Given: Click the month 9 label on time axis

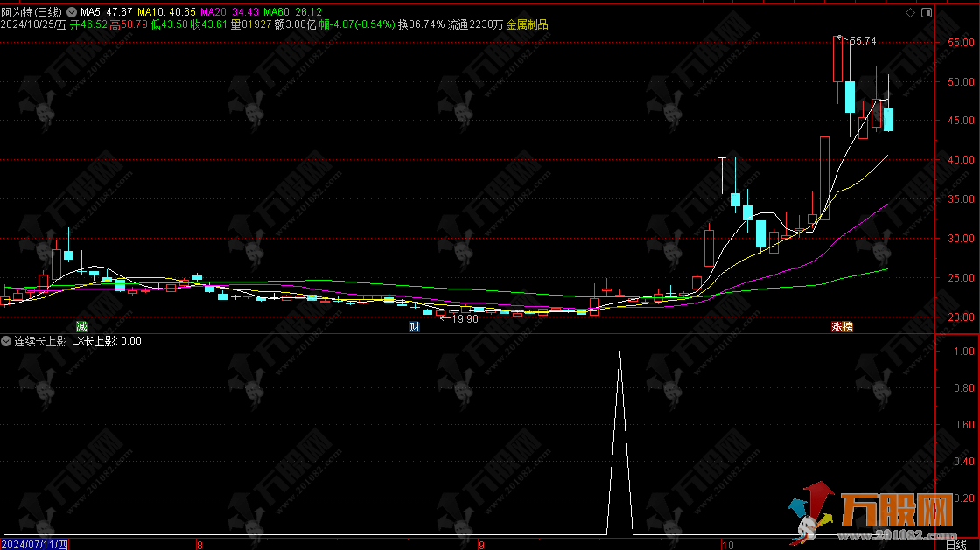Looking at the screenshot, I should (481, 545).
